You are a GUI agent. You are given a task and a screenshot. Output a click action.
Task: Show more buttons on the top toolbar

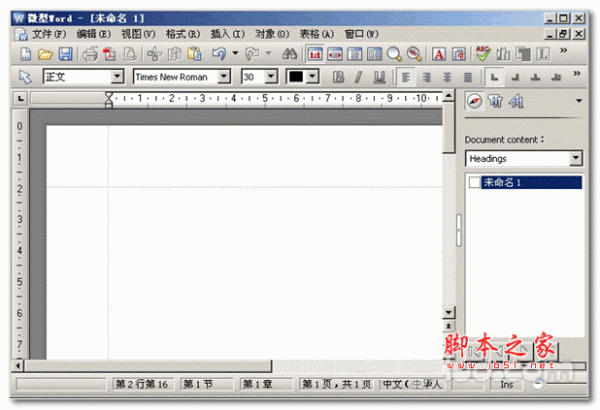[x=564, y=50]
